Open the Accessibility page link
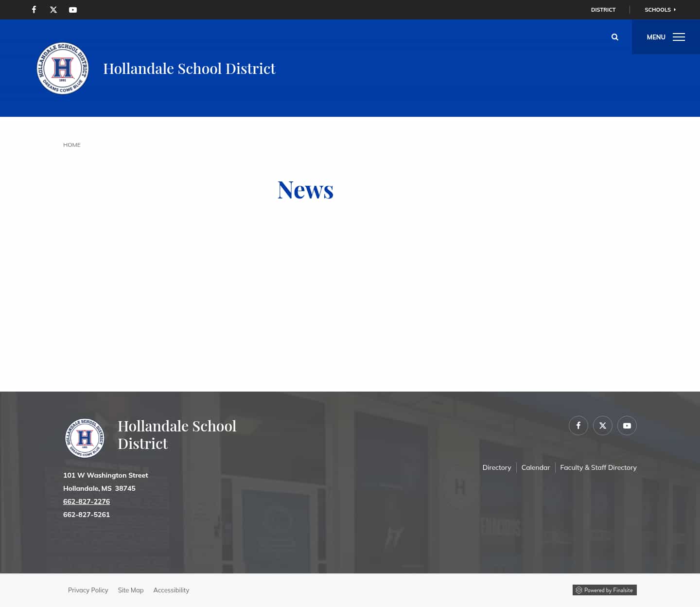The height and width of the screenshot is (607, 700). 171,590
